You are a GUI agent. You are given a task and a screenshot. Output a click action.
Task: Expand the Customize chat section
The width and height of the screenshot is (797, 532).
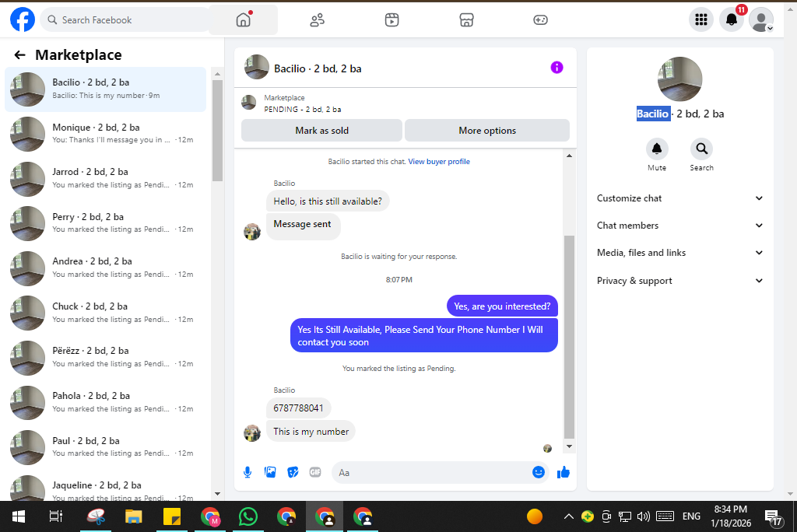679,198
